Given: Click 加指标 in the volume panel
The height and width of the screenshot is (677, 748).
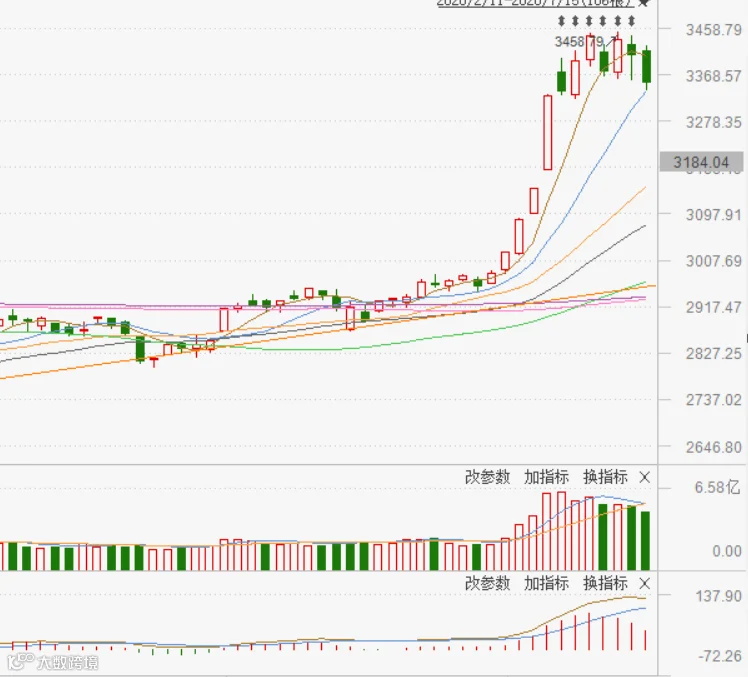Looking at the screenshot, I should pos(546,477).
